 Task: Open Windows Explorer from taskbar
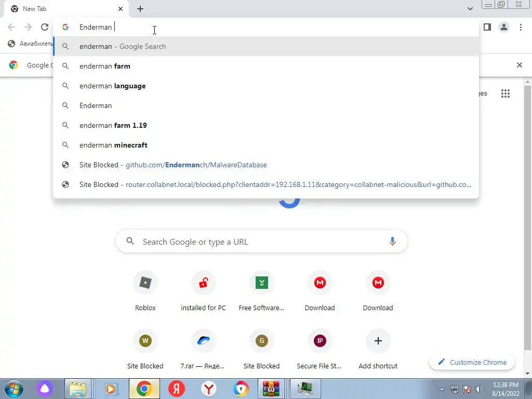tap(78, 389)
